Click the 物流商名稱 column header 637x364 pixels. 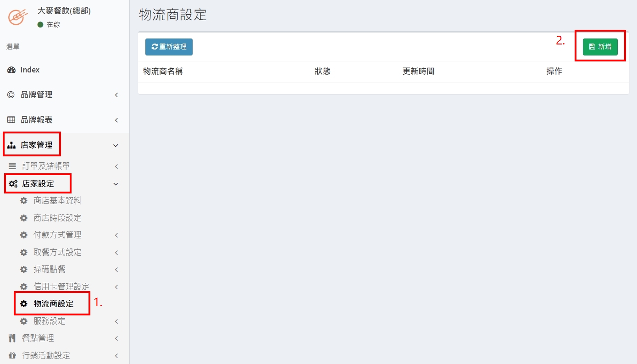(163, 72)
